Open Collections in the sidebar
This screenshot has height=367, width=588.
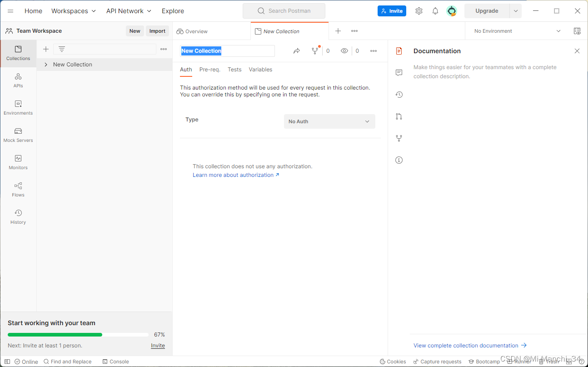click(18, 53)
